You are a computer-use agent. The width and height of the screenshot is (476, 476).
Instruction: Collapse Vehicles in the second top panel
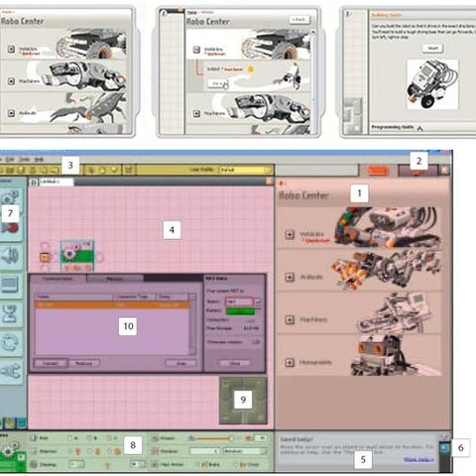click(x=196, y=50)
